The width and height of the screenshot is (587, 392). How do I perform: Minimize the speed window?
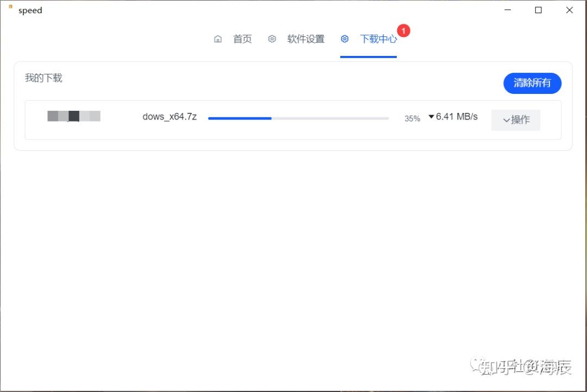click(x=508, y=10)
